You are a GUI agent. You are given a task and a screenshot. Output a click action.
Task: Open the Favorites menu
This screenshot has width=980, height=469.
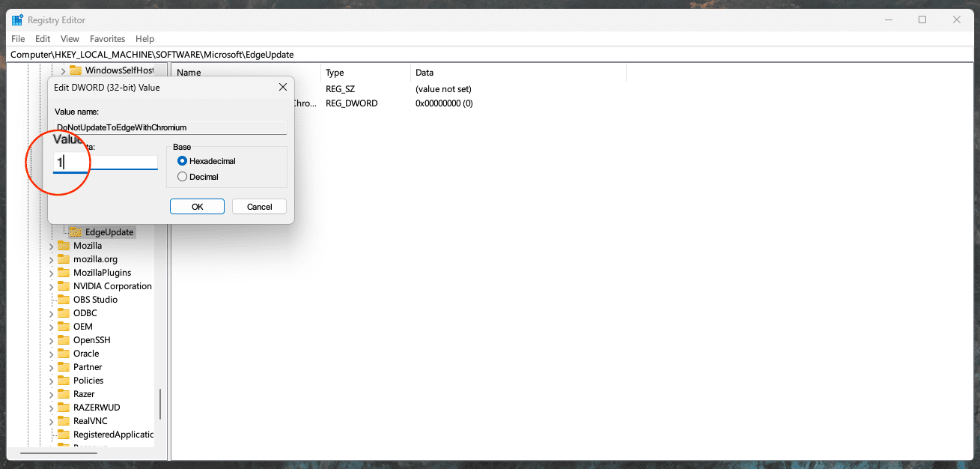(x=108, y=38)
